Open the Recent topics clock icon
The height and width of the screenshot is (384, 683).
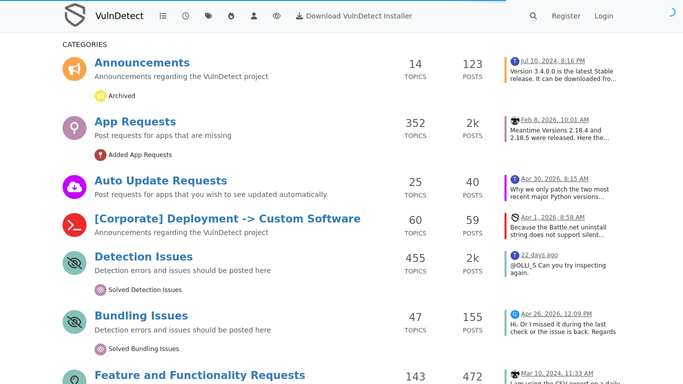pyautogui.click(x=186, y=16)
